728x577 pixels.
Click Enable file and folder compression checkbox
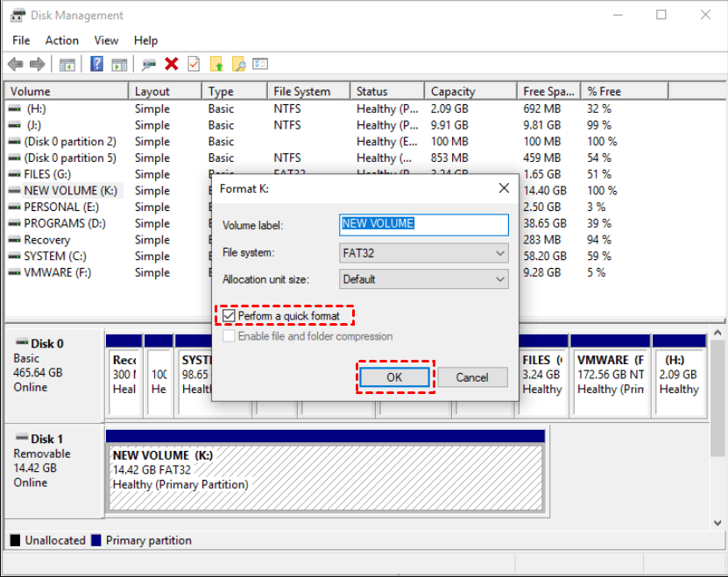(229, 336)
